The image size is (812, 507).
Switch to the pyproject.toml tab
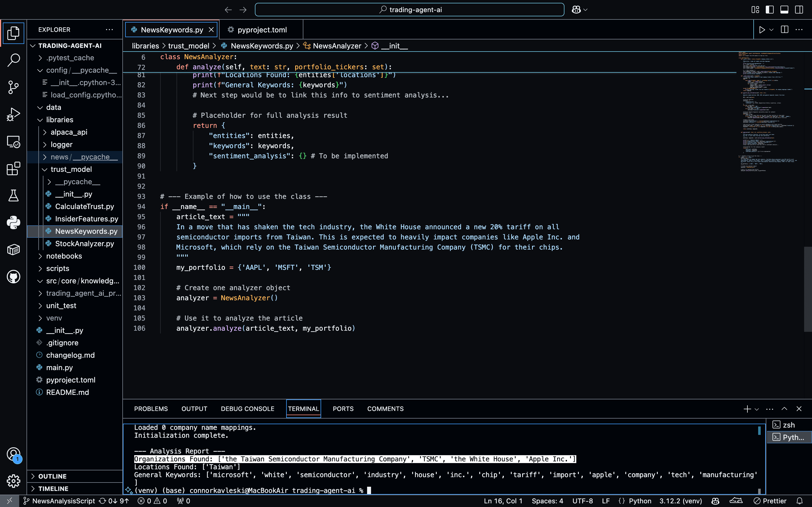262,30
